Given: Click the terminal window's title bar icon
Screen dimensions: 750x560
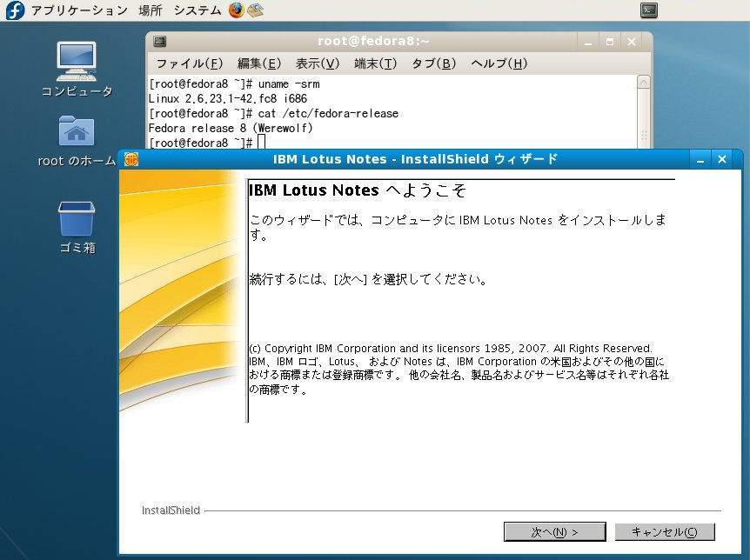Looking at the screenshot, I should pyautogui.click(x=160, y=42).
